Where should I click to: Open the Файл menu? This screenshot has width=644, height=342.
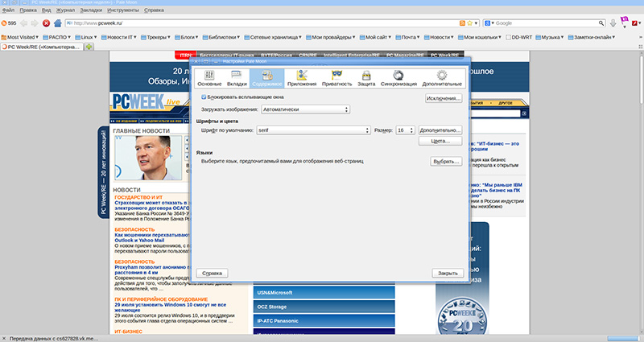click(8, 10)
